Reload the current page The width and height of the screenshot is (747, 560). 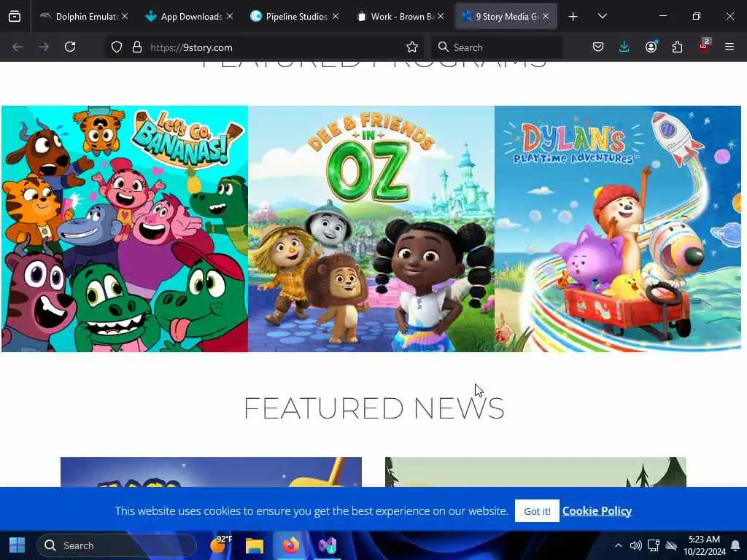click(70, 47)
